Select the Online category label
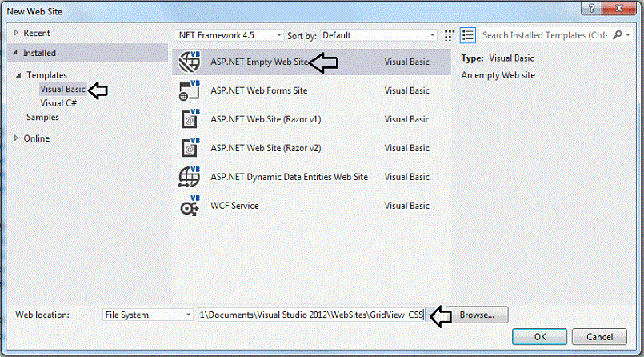 37,138
